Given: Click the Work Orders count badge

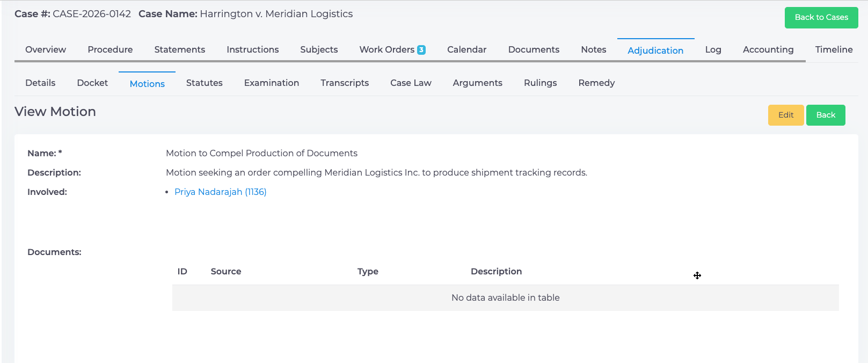Looking at the screenshot, I should [x=421, y=50].
